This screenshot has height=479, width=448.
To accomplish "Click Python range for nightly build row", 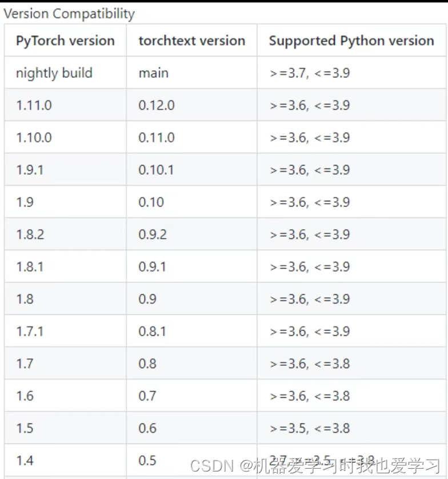I will [351, 73].
